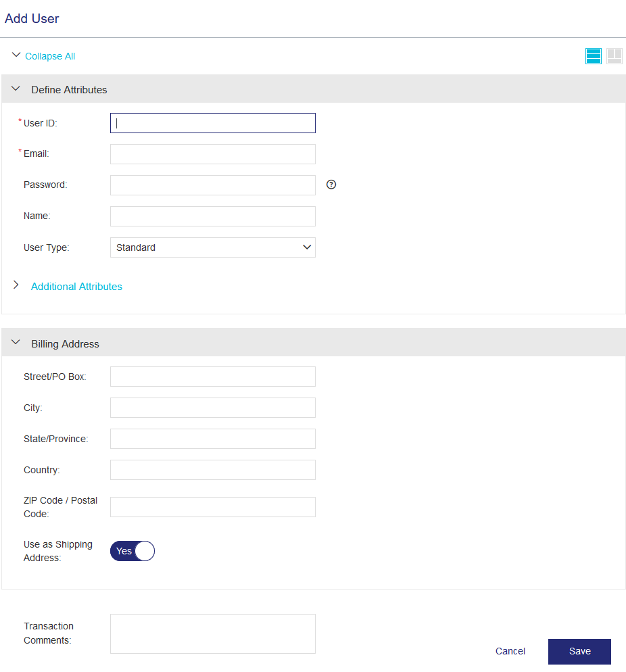Image resolution: width=626 pixels, height=672 pixels.
Task: Open the Additional Attributes link
Action: [x=76, y=287]
